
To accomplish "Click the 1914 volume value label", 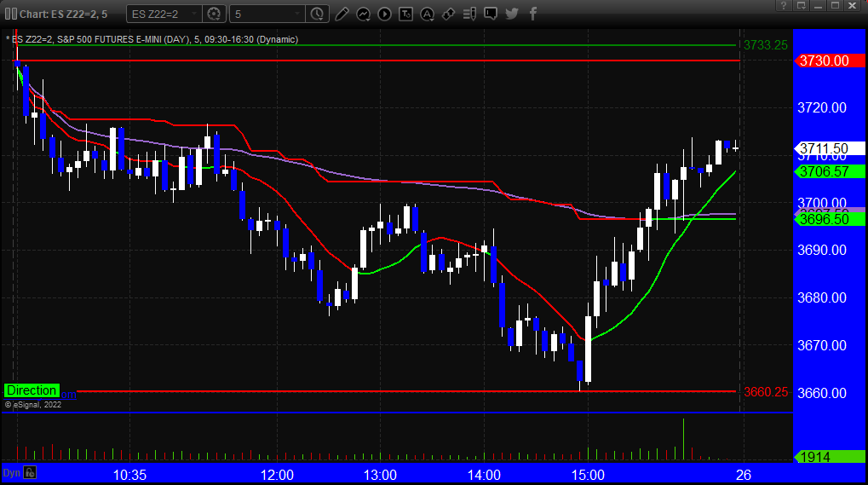I will coord(829,457).
